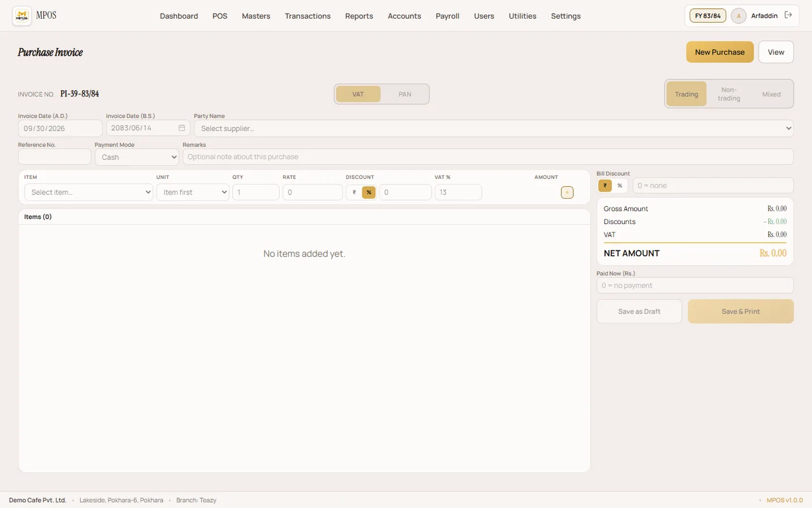This screenshot has width=812, height=508.
Task: Open the Dashboard menu
Action: (179, 16)
